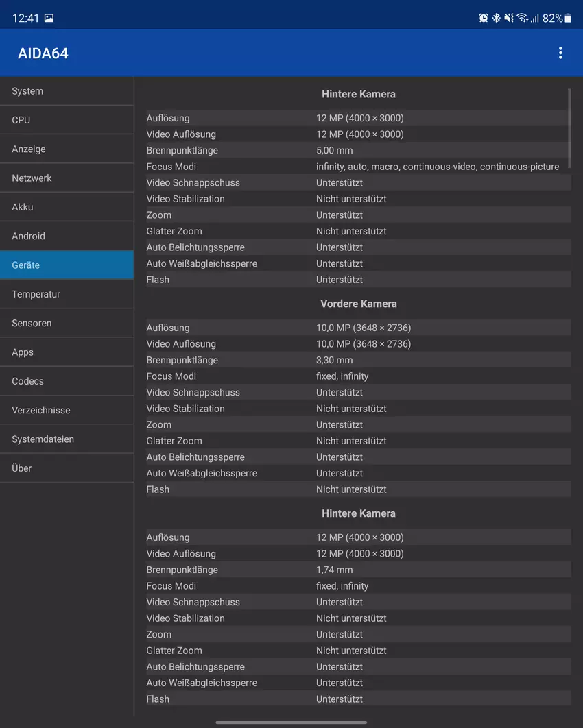Select the Focus Modi row of first camera

[358, 167]
